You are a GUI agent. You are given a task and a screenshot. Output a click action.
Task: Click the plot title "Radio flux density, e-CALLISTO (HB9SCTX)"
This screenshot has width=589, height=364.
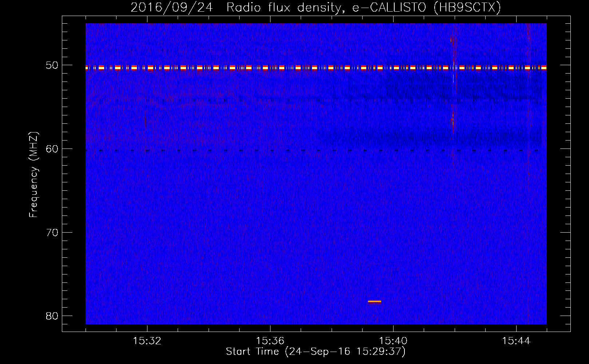(364, 7)
